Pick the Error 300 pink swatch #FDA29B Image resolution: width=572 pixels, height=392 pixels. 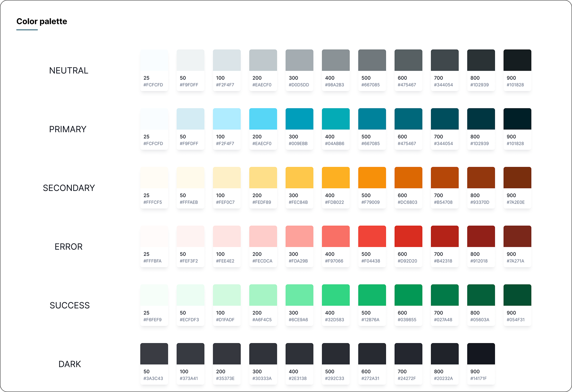point(299,236)
